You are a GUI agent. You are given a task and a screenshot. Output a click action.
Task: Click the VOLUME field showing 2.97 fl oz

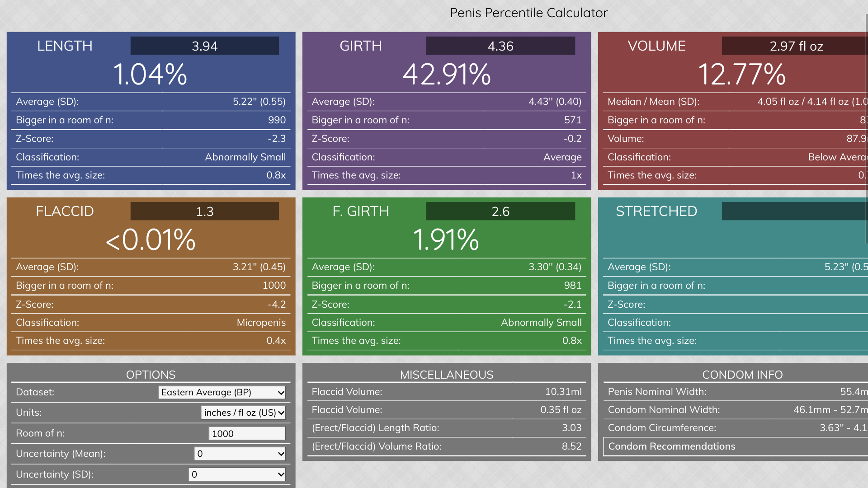click(x=795, y=46)
